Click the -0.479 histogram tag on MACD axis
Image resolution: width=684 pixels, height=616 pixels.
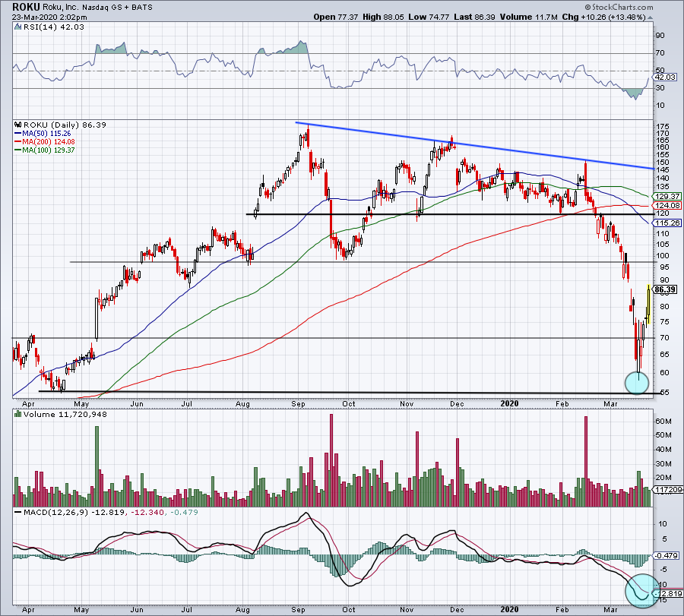(x=667, y=555)
